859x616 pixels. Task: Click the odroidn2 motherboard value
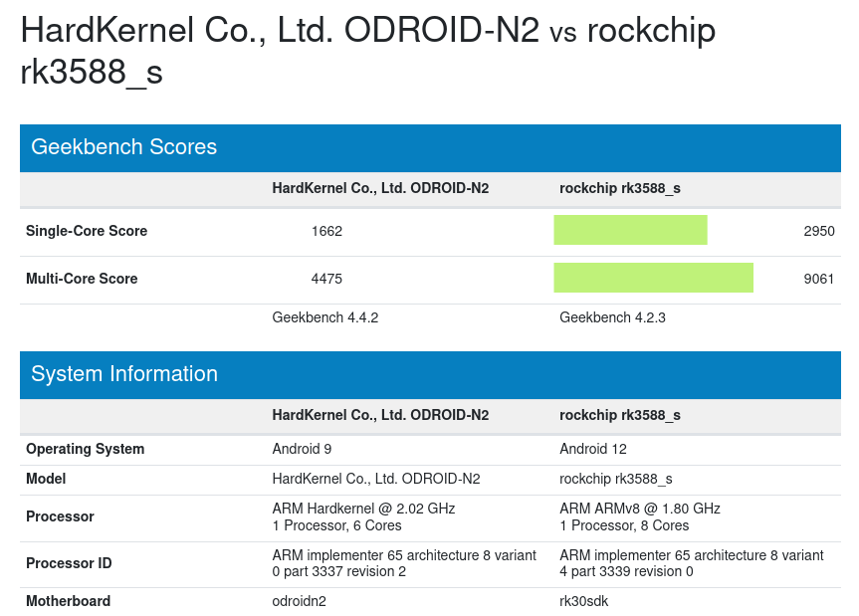coord(300,601)
